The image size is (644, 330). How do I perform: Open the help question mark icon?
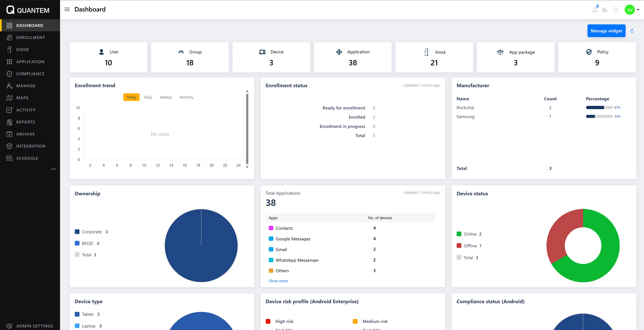[x=616, y=10]
